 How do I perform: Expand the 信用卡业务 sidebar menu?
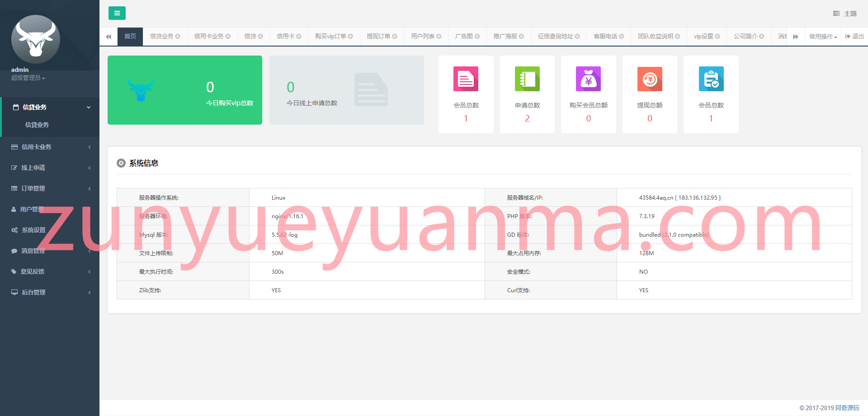pos(50,147)
